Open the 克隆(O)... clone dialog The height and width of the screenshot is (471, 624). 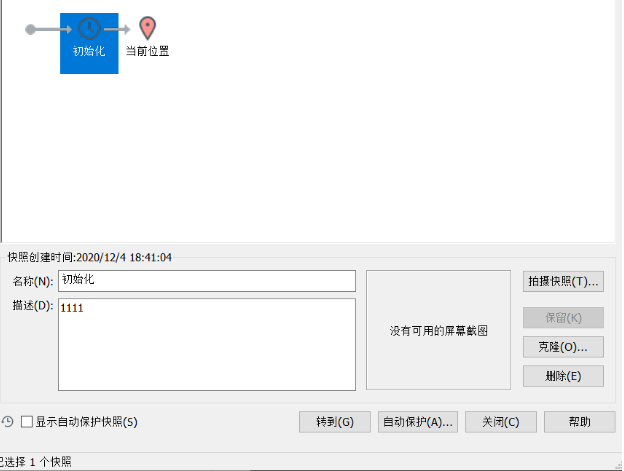click(563, 347)
